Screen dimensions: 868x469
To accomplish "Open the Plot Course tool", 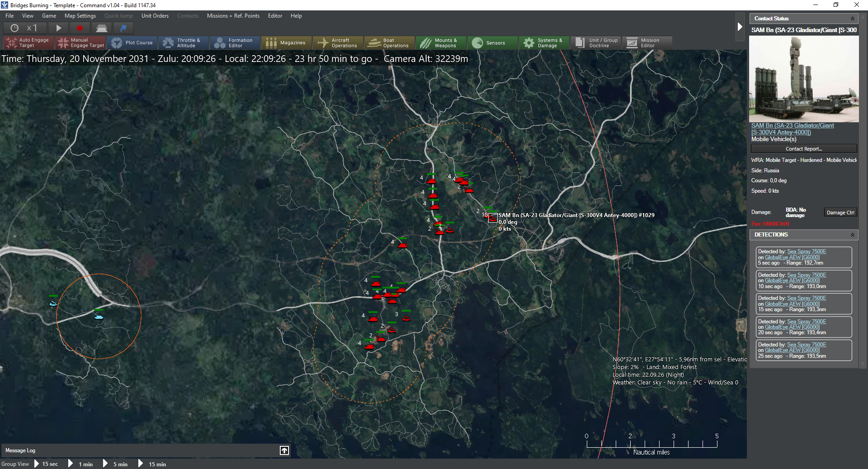I will [132, 43].
